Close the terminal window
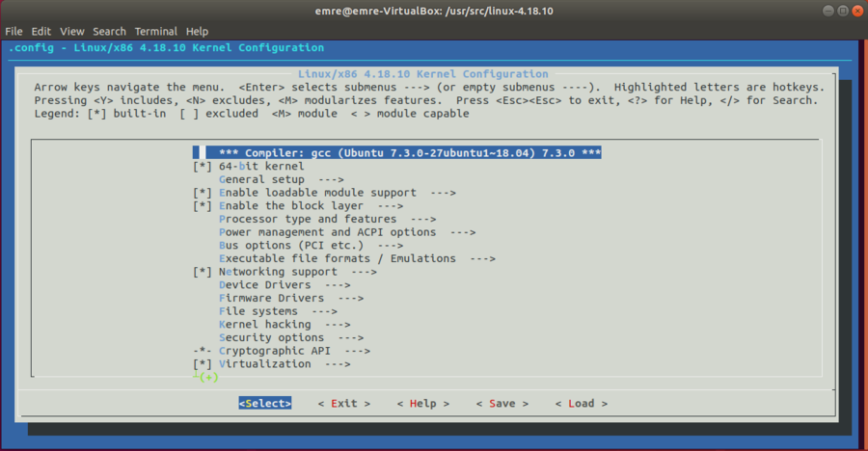Viewport: 868px width, 451px height. click(x=857, y=11)
